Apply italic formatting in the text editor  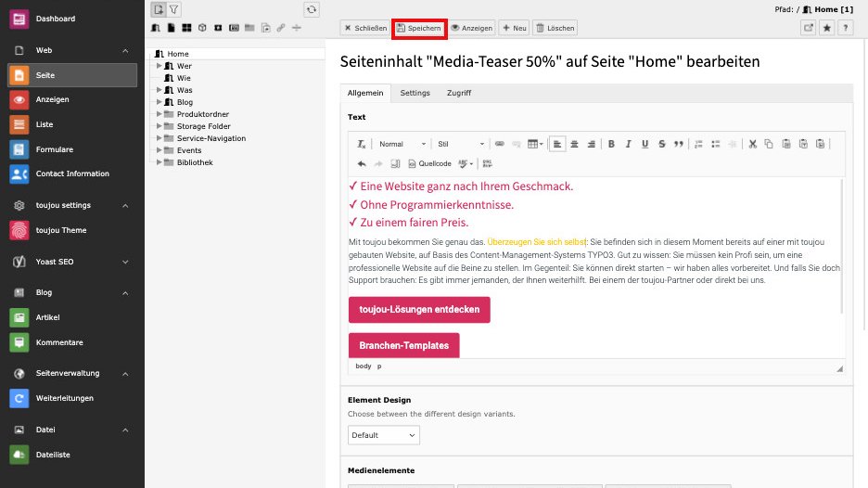(x=628, y=144)
